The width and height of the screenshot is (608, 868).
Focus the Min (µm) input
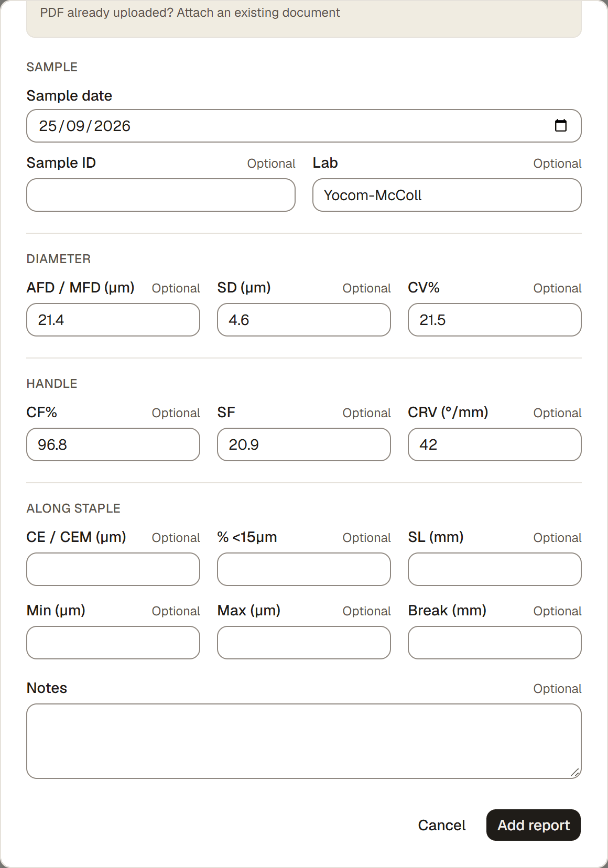(x=113, y=643)
